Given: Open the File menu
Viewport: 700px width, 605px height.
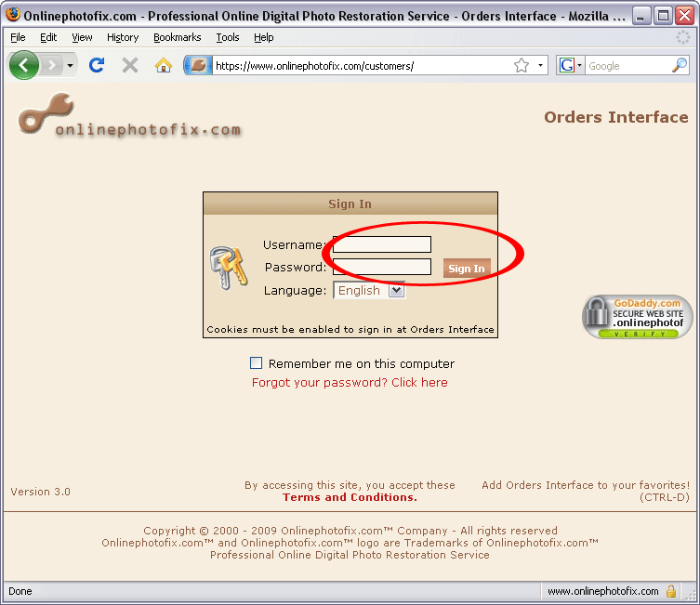Looking at the screenshot, I should click(18, 37).
